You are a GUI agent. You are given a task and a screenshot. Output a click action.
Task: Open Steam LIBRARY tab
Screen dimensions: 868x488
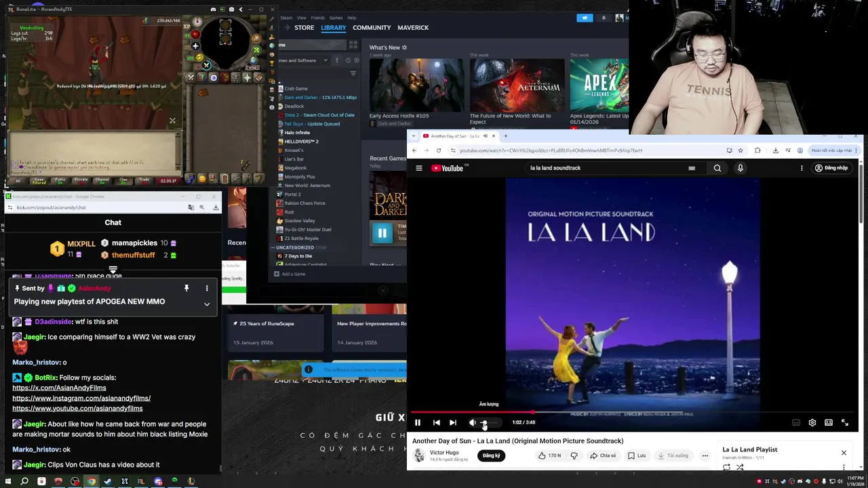(x=333, y=28)
